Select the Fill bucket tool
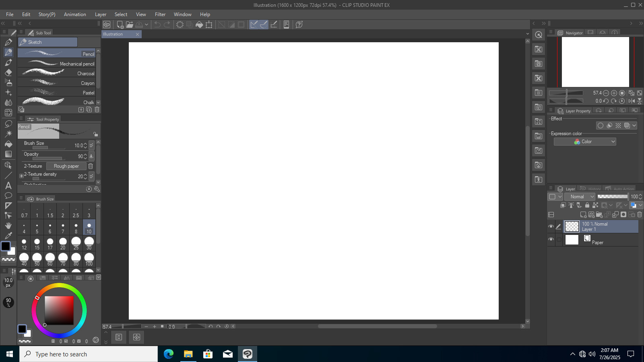The image size is (644, 362). pyautogui.click(x=8, y=144)
